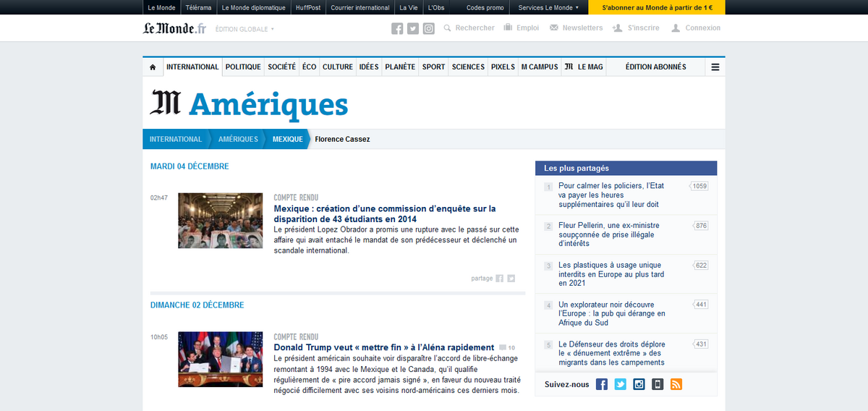Click International breadcrumb
This screenshot has width=868, height=411.
point(176,139)
